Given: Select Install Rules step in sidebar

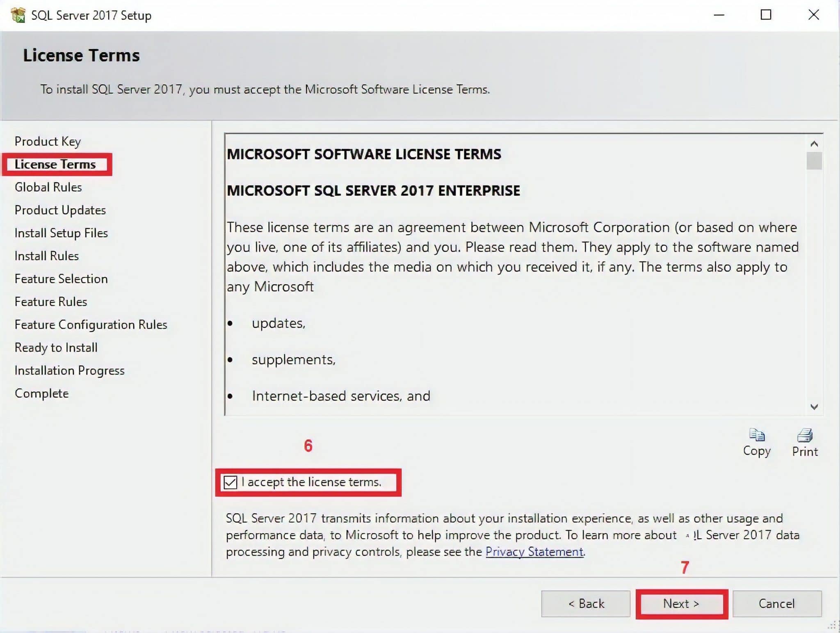Looking at the screenshot, I should pos(46,256).
